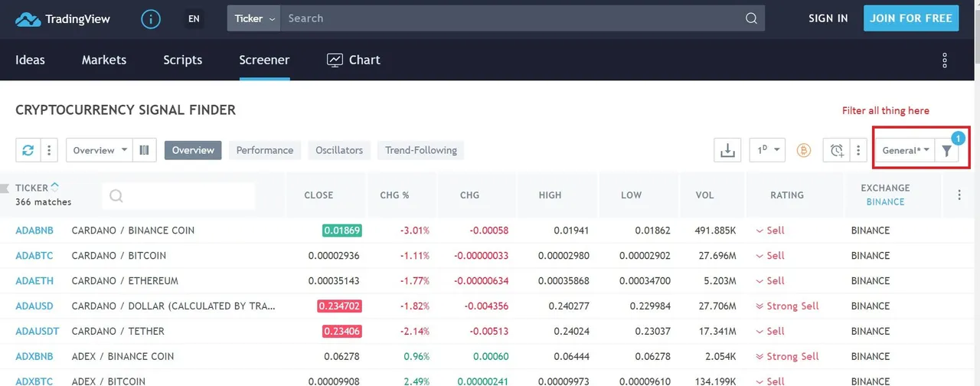The image size is (980, 386).
Task: Click 366 matches count
Action: pos(43,202)
